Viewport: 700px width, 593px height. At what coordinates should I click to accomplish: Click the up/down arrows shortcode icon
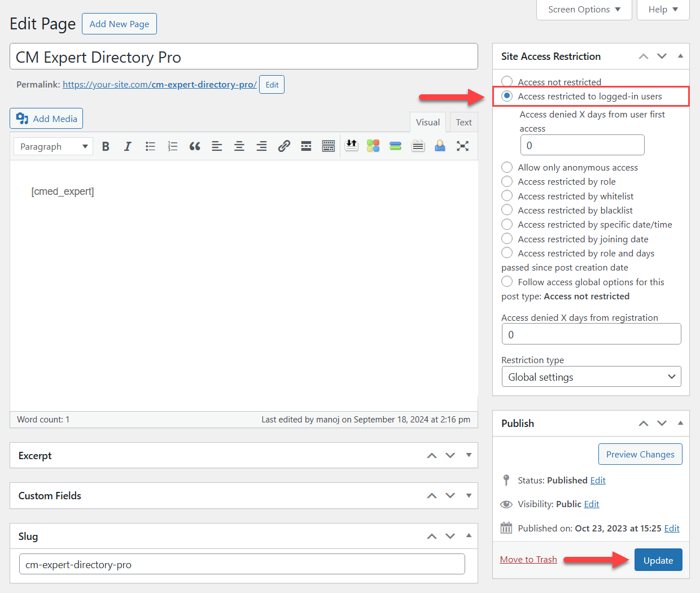(351, 146)
